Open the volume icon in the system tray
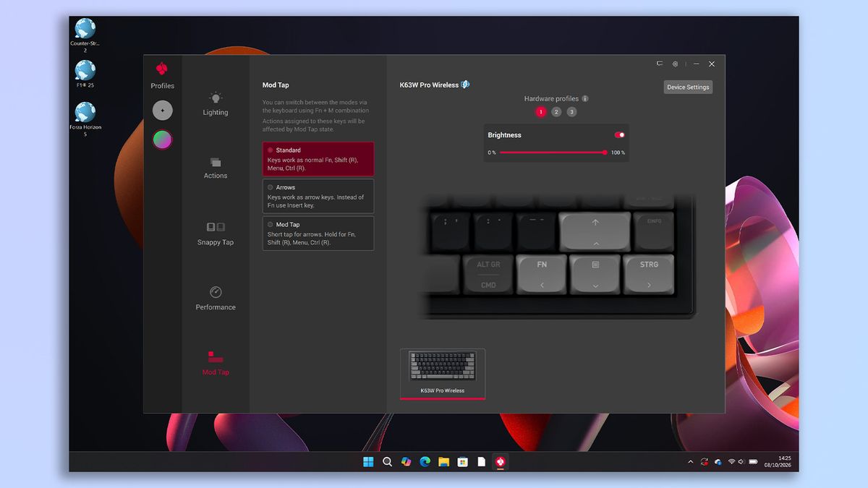 click(741, 462)
